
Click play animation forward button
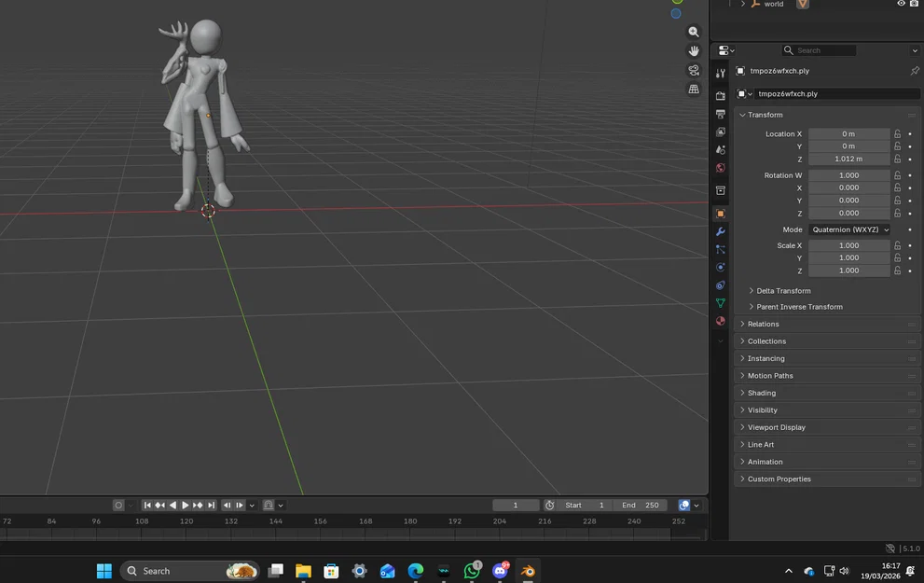click(x=185, y=506)
